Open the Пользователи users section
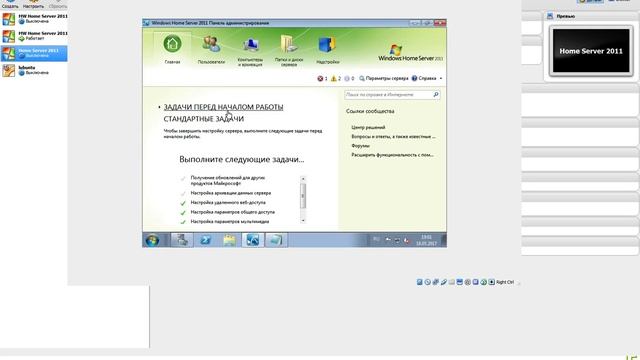 point(211,49)
